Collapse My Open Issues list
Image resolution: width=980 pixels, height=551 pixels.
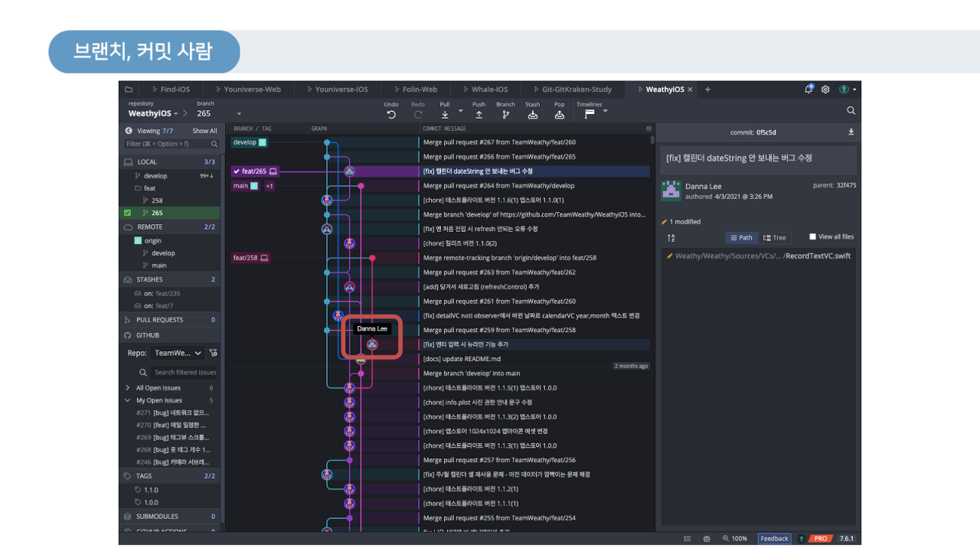(x=128, y=400)
